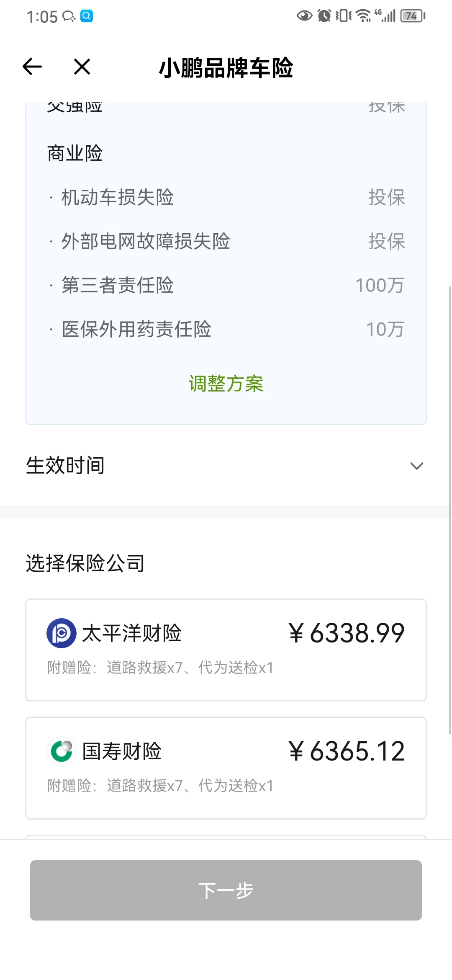
Task: Tap the battery indicator in status bar
Action: 413,16
